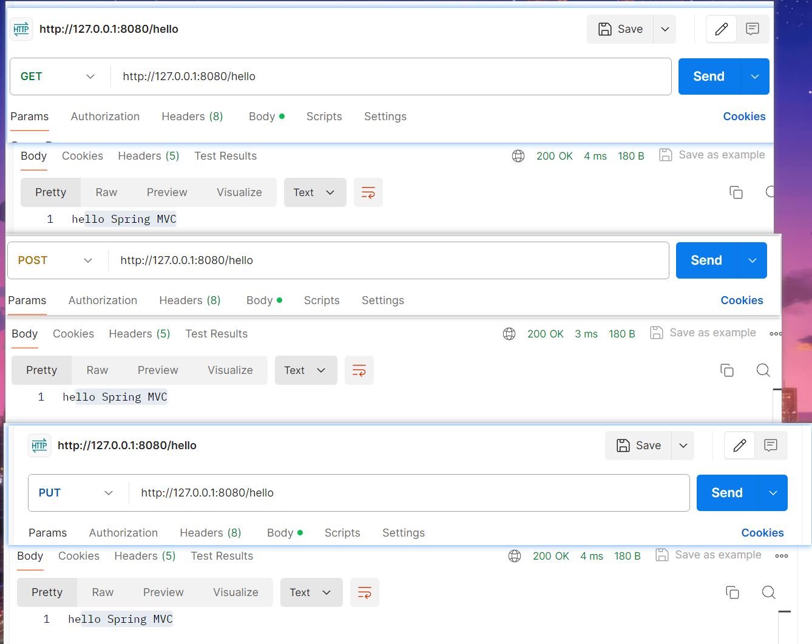Image resolution: width=812 pixels, height=644 pixels.
Task: Open the response Cookies tab in the PUT response
Action: (79, 556)
